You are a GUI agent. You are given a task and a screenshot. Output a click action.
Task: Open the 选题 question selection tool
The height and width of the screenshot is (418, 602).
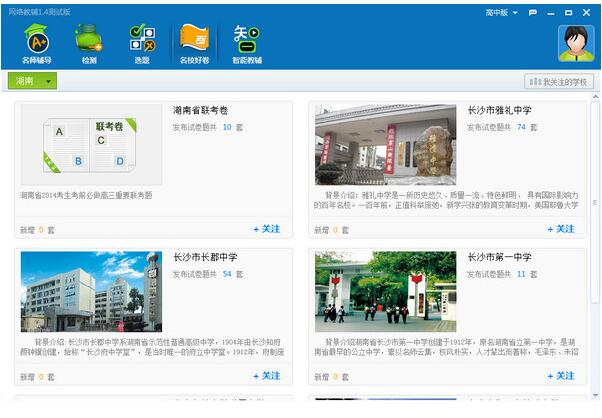pyautogui.click(x=142, y=44)
